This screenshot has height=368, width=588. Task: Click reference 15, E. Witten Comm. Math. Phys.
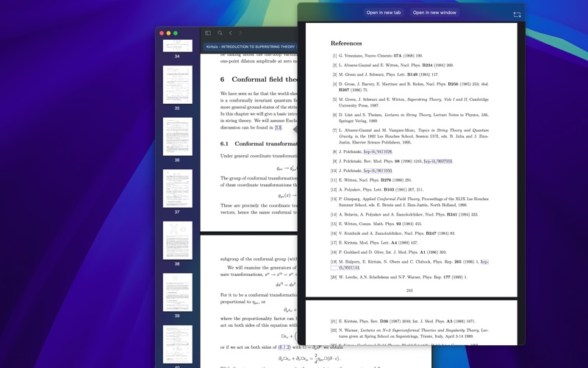point(376,224)
